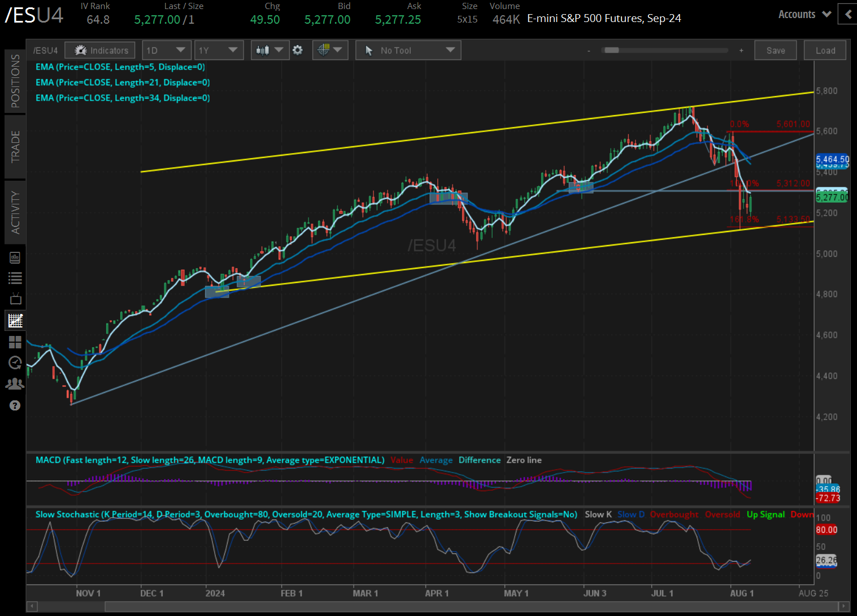Toggle the Slow K line visibility
Viewport: 857px width, 616px height.
point(598,514)
